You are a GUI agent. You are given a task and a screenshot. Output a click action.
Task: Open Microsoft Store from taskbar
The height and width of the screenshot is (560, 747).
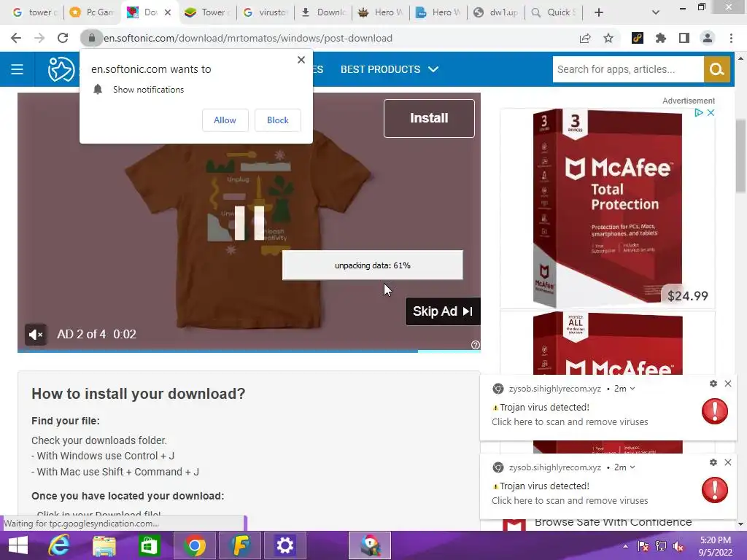pos(149,545)
